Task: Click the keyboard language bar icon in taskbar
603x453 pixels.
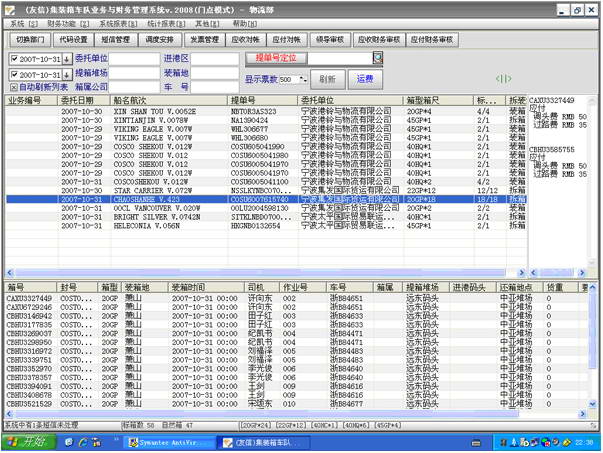Action: (x=476, y=443)
